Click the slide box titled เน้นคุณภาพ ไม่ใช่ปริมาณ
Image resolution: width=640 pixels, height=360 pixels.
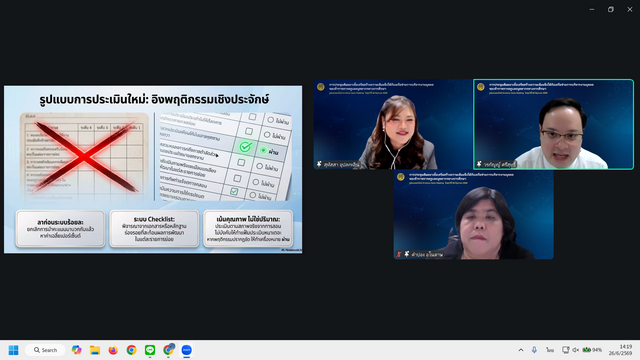click(x=248, y=229)
